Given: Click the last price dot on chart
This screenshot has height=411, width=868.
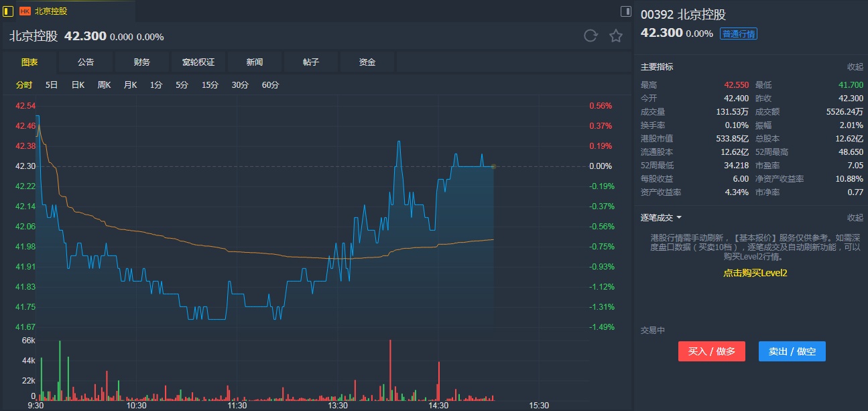Looking at the screenshot, I should click(493, 166).
